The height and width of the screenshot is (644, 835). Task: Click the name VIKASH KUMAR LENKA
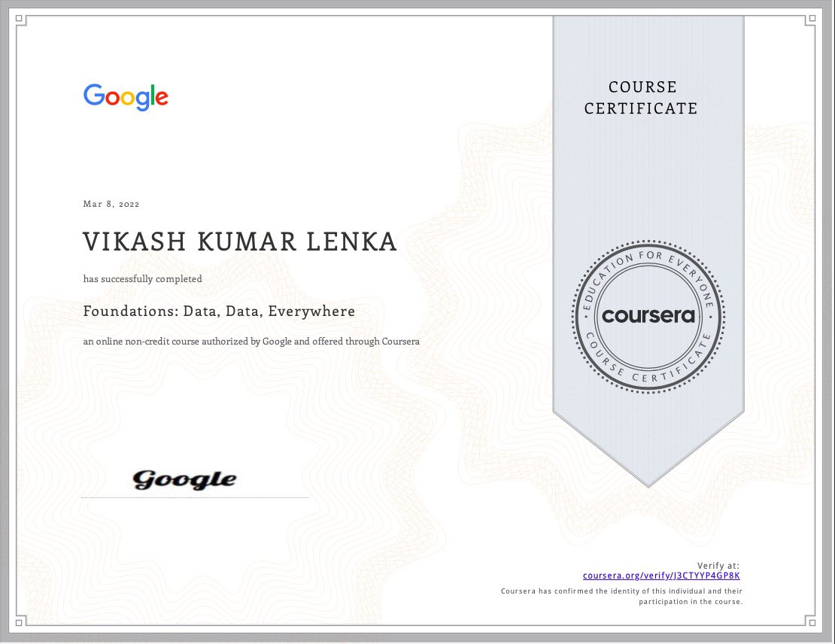[x=240, y=241]
